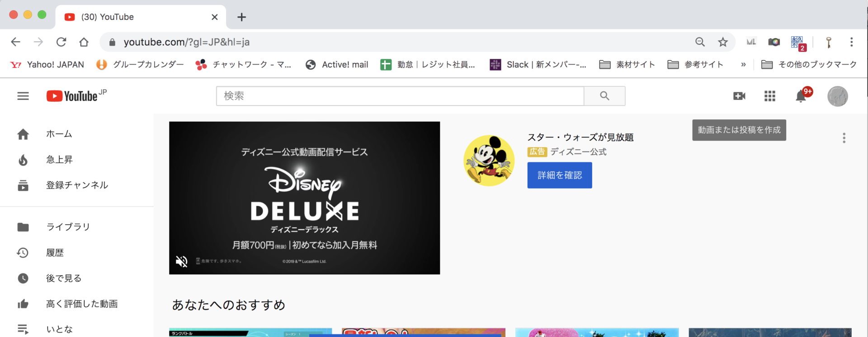The width and height of the screenshot is (868, 337).
Task: Open the YouTube apps grid icon
Action: (770, 96)
